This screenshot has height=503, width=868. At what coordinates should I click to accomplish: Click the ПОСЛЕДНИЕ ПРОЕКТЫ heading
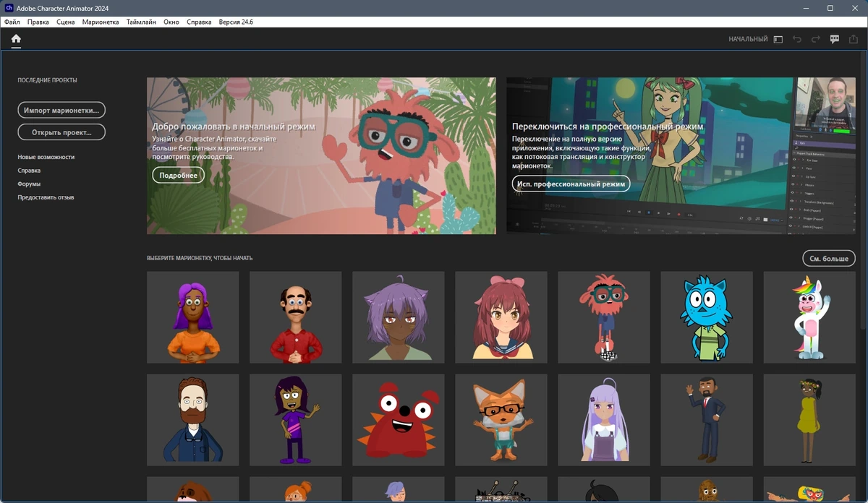click(48, 80)
